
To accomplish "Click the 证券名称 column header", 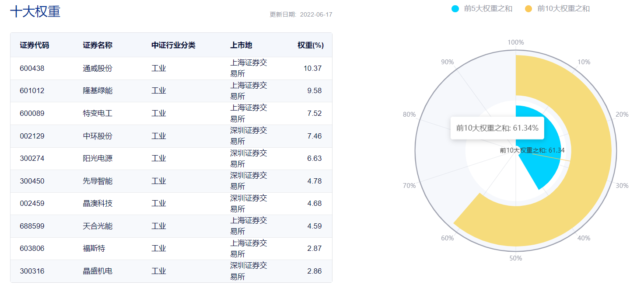I will click(98, 45).
